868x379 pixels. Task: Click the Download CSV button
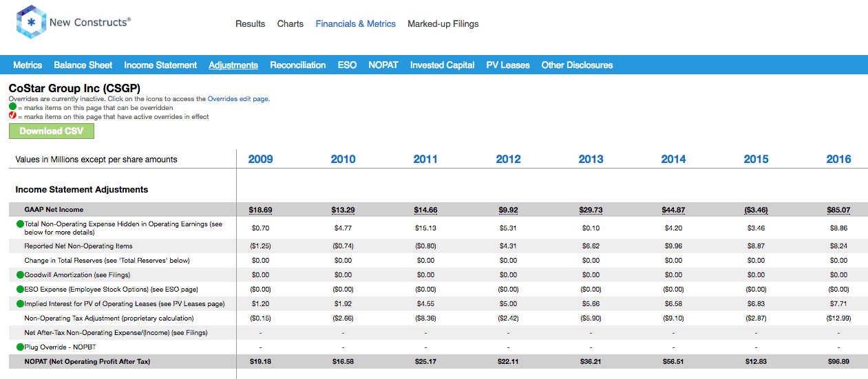[52, 131]
